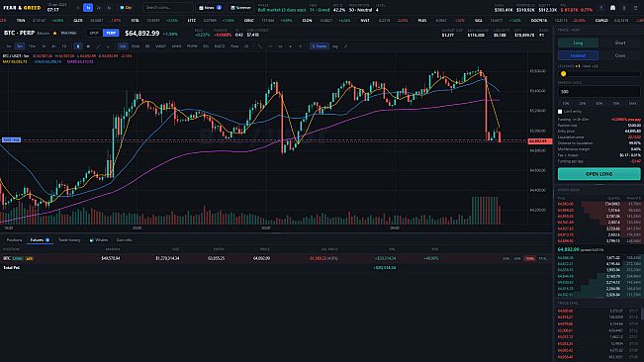Select the 5m chart timeframe
The width and height of the screenshot is (644, 362).
pos(20,46)
